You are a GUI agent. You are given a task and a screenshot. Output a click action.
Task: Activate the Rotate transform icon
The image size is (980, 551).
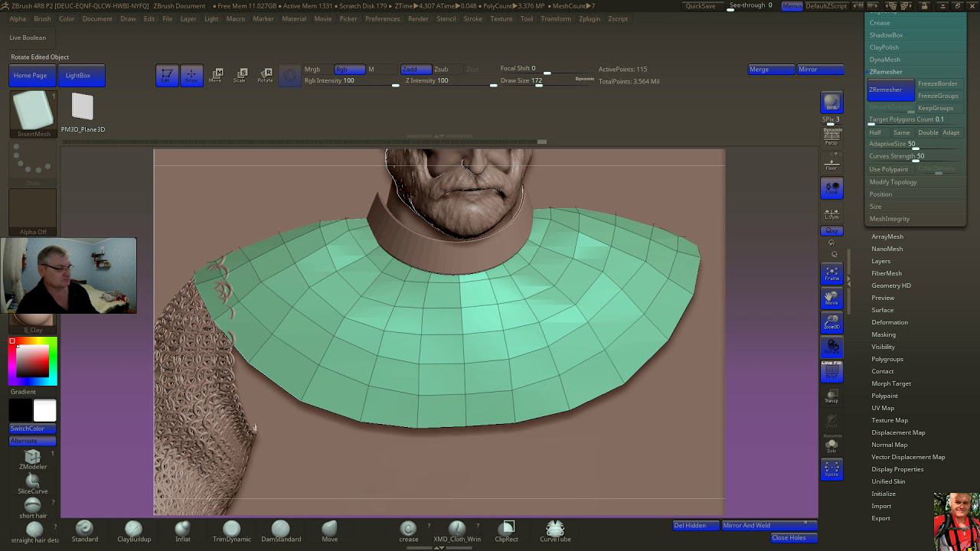(265, 74)
